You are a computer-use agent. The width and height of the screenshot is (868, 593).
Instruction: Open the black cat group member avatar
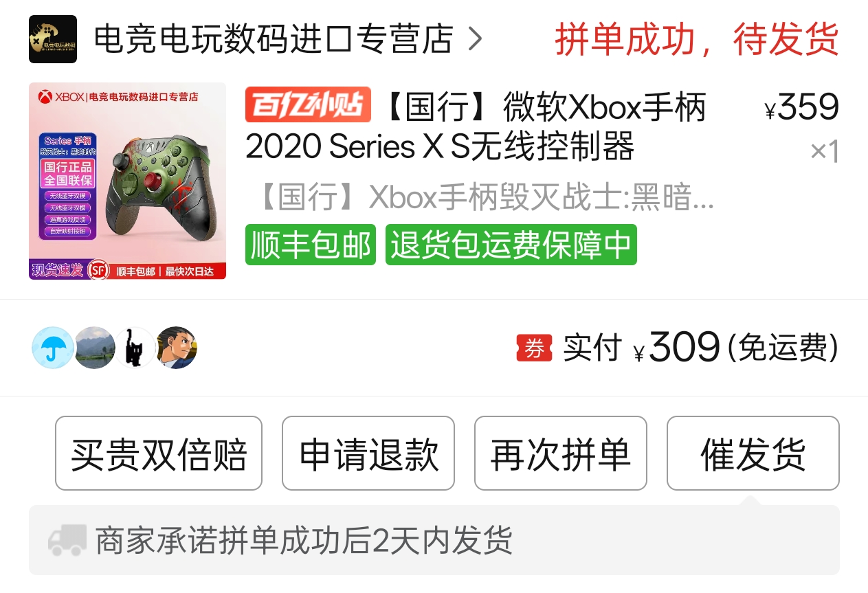pos(135,348)
